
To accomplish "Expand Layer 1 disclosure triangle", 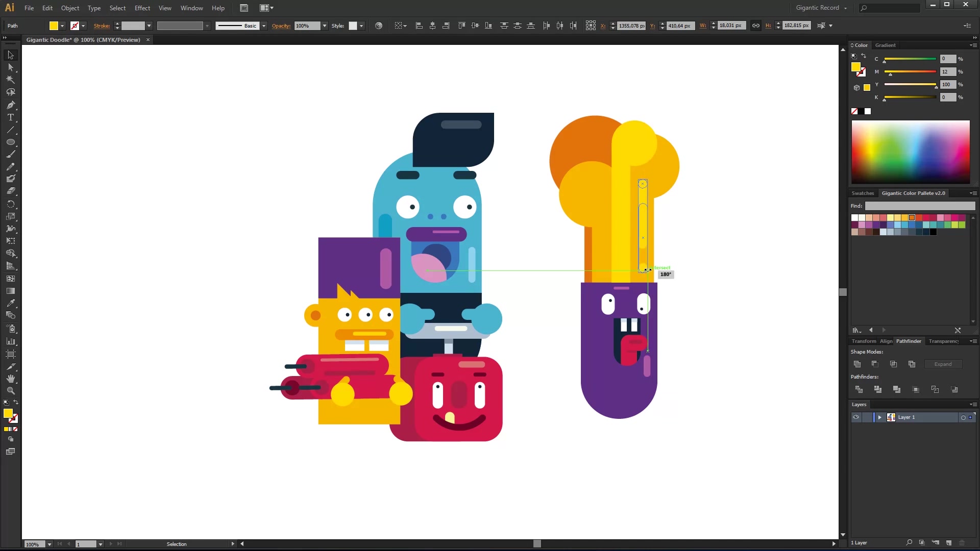I will (x=879, y=417).
